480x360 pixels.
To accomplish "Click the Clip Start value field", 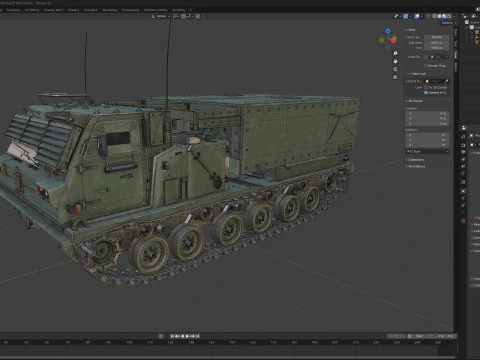I will [437, 43].
